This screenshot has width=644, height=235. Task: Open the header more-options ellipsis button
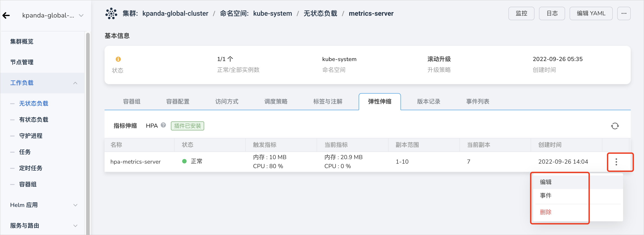point(624,13)
